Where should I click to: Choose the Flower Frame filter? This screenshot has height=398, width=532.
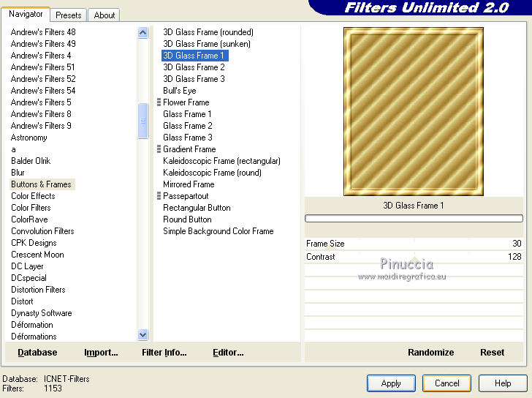coord(186,102)
